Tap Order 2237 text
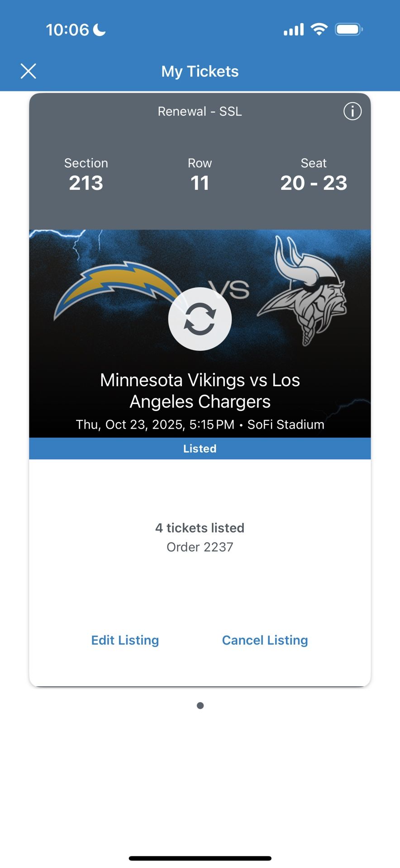This screenshot has height=868, width=400. [x=200, y=547]
